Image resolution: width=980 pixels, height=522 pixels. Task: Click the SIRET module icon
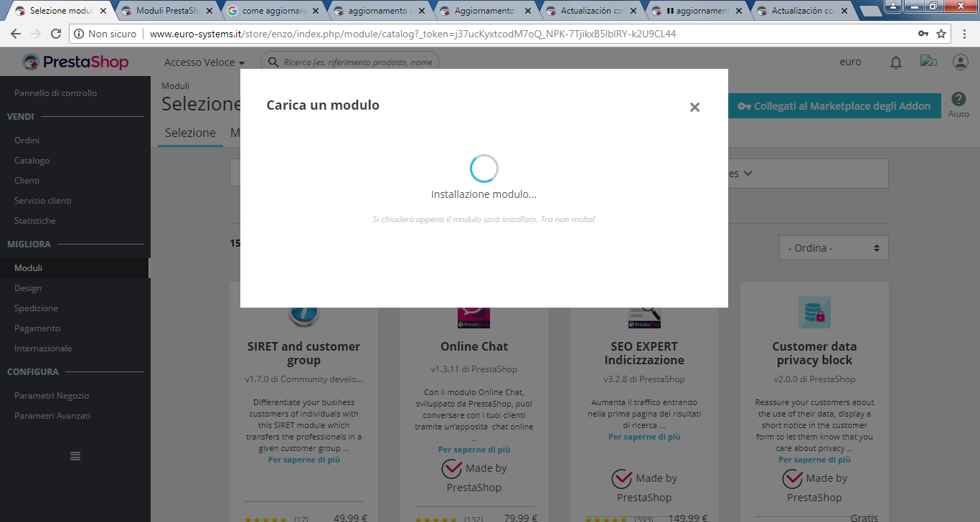[303, 316]
